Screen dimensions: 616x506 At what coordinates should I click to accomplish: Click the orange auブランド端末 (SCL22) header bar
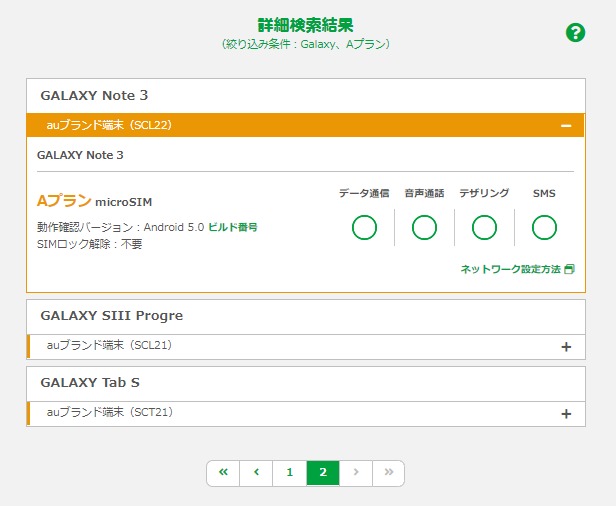(x=300, y=126)
